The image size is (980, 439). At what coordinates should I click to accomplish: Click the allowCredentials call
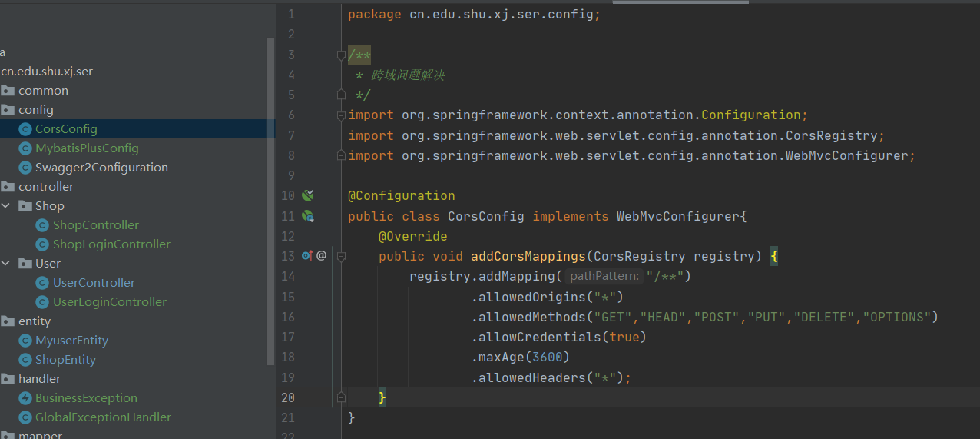(x=540, y=337)
